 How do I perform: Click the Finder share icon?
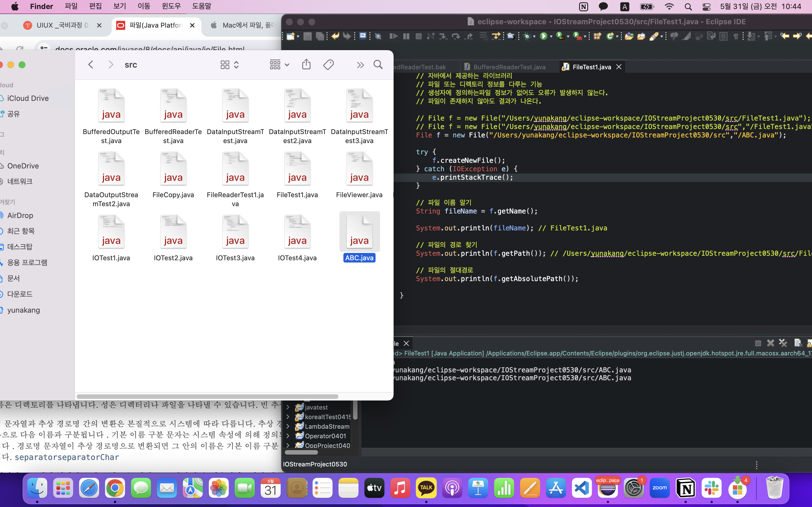306,65
